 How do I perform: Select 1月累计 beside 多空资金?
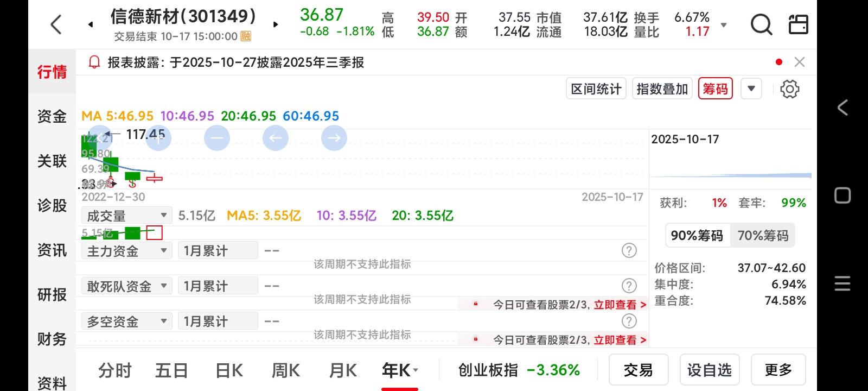pos(218,321)
